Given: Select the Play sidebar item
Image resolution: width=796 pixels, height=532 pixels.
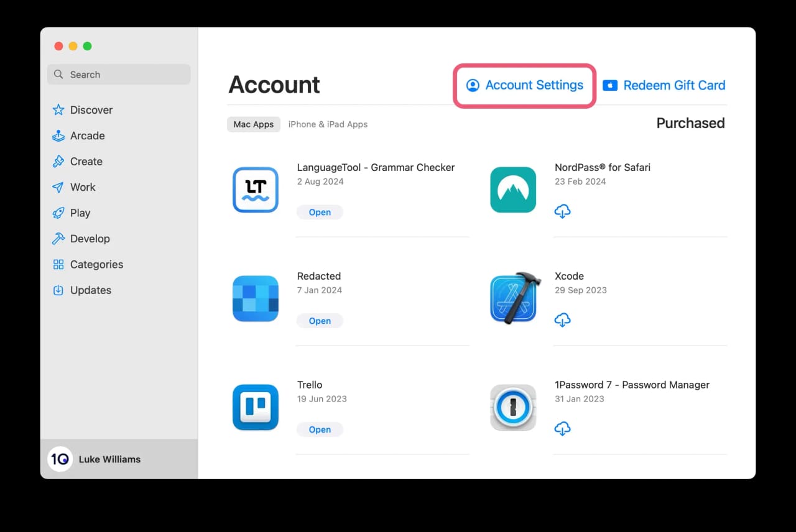Looking at the screenshot, I should click(58, 213).
